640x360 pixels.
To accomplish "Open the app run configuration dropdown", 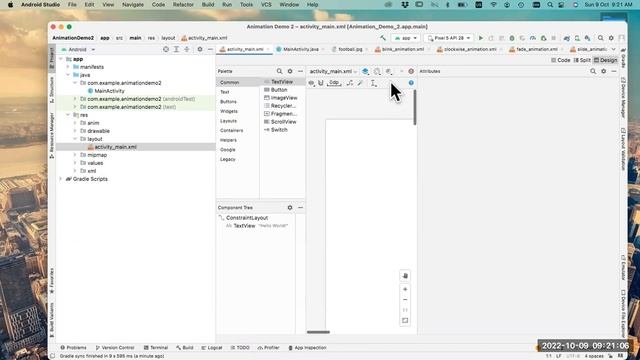I will 406,38.
